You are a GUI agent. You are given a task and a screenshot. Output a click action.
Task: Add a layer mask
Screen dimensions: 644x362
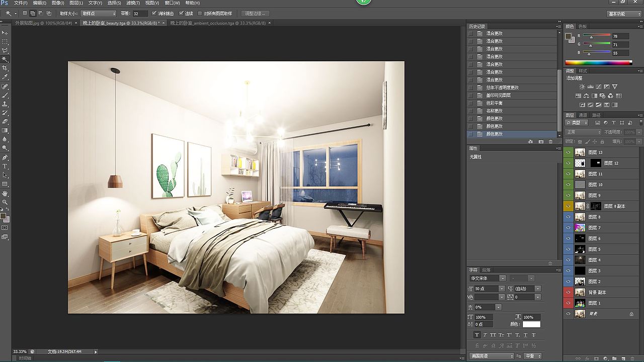(x=596, y=358)
